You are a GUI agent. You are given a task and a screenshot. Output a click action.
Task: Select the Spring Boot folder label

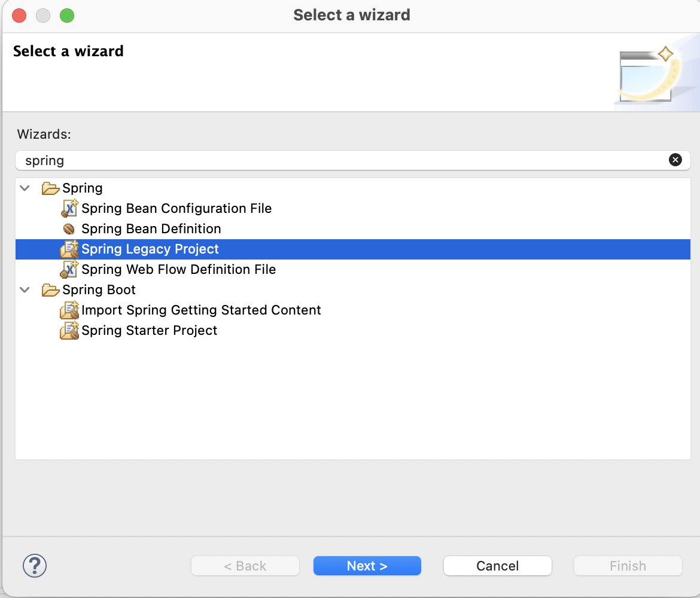pos(99,290)
